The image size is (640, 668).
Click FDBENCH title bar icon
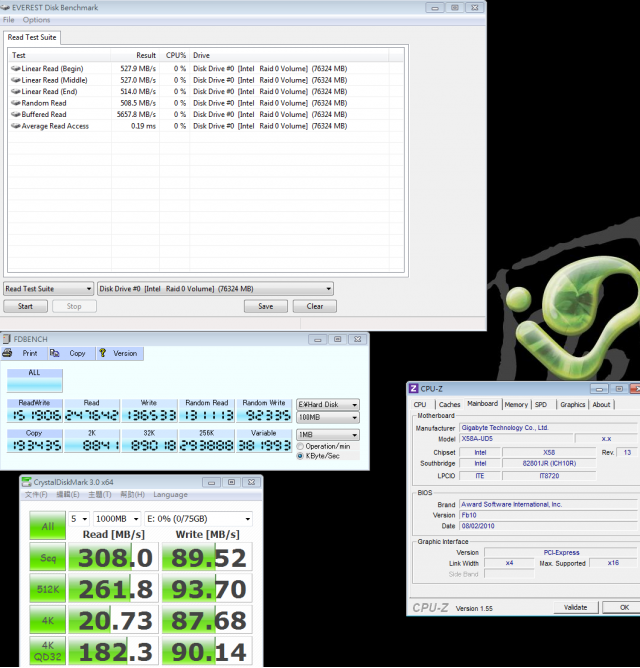point(6,339)
